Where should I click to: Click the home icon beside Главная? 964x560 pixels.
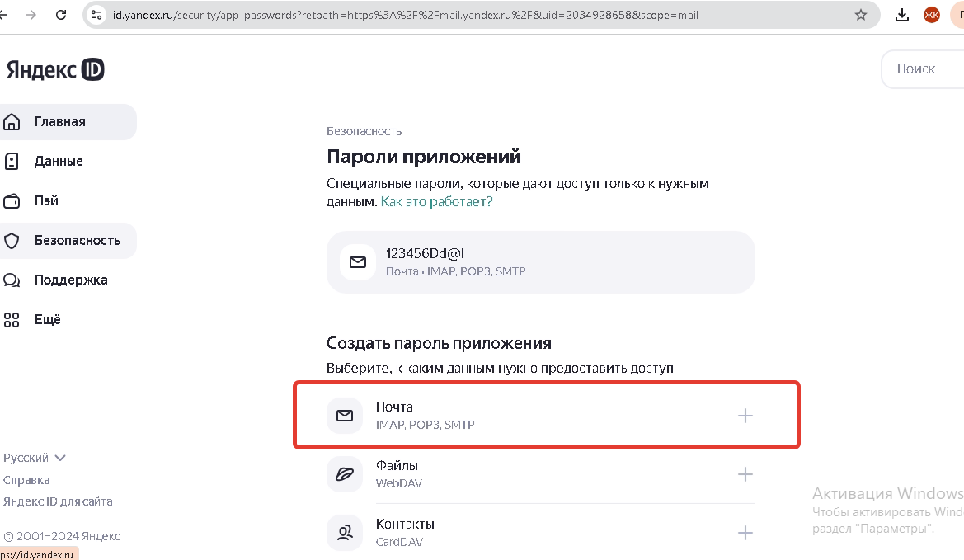tap(12, 122)
